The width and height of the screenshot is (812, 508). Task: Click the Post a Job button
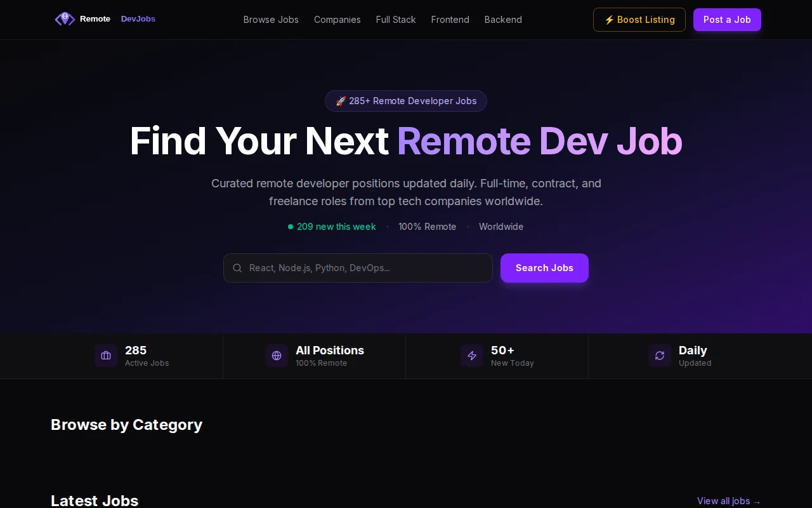tap(727, 20)
